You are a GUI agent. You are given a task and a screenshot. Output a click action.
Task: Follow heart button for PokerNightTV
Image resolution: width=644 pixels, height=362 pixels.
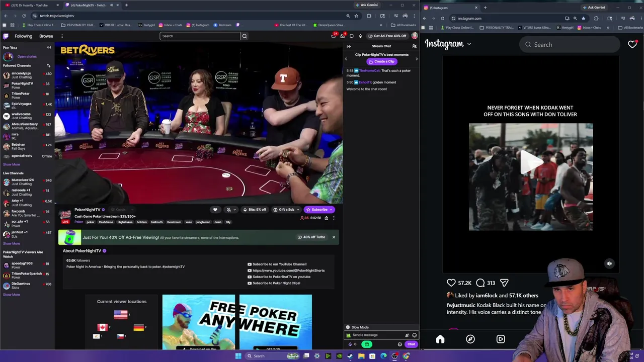pos(215,210)
